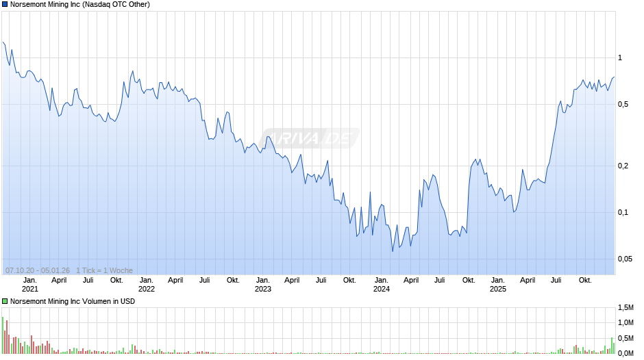
Task: Click the blue Norsemont Mining Inc legend square
Action: (x=5, y=5)
